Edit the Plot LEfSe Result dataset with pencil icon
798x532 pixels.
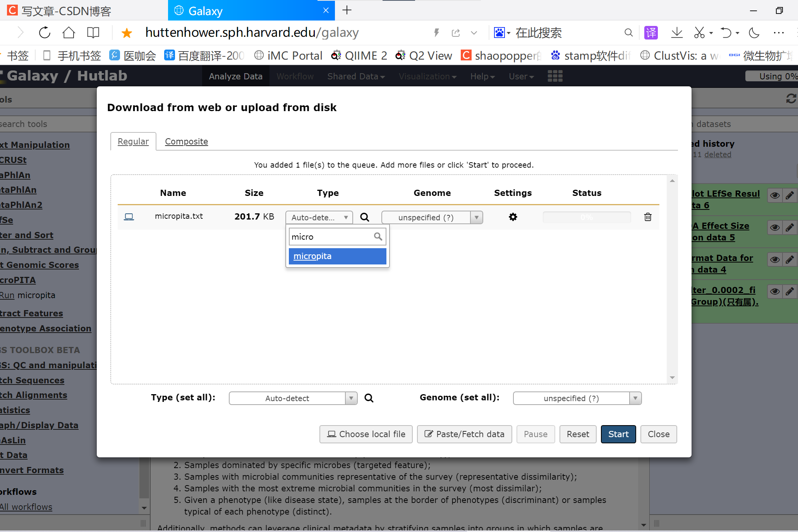790,195
